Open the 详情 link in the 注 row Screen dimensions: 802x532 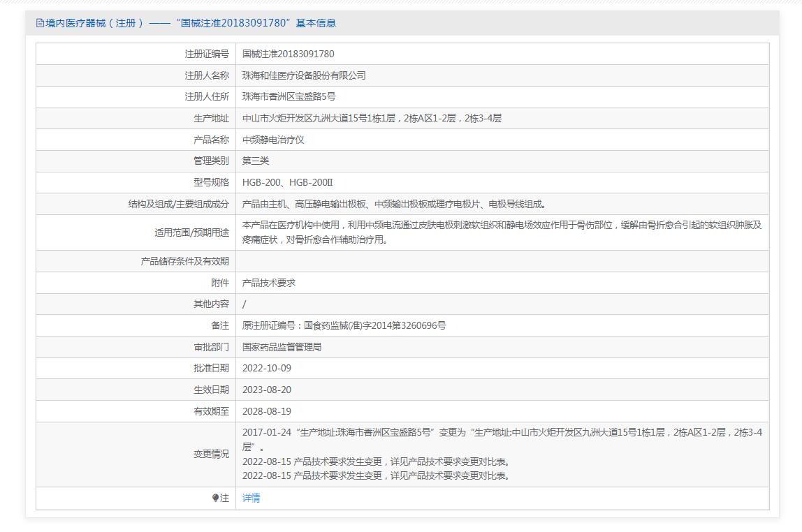point(251,498)
